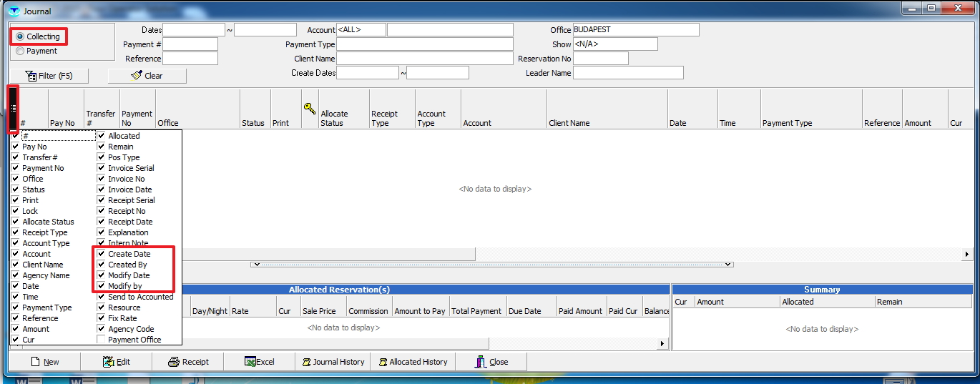Create a new journal entry with New
The width and height of the screenshot is (980, 384).
(x=45, y=362)
